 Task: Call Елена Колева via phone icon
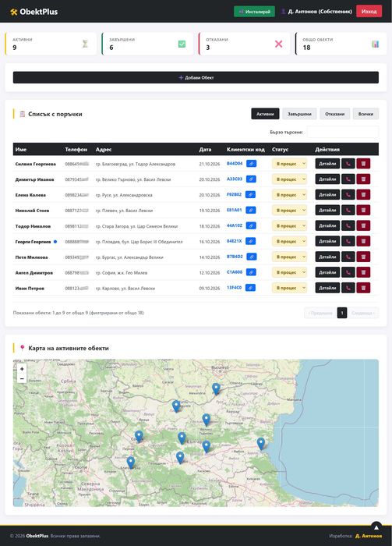[x=348, y=195]
